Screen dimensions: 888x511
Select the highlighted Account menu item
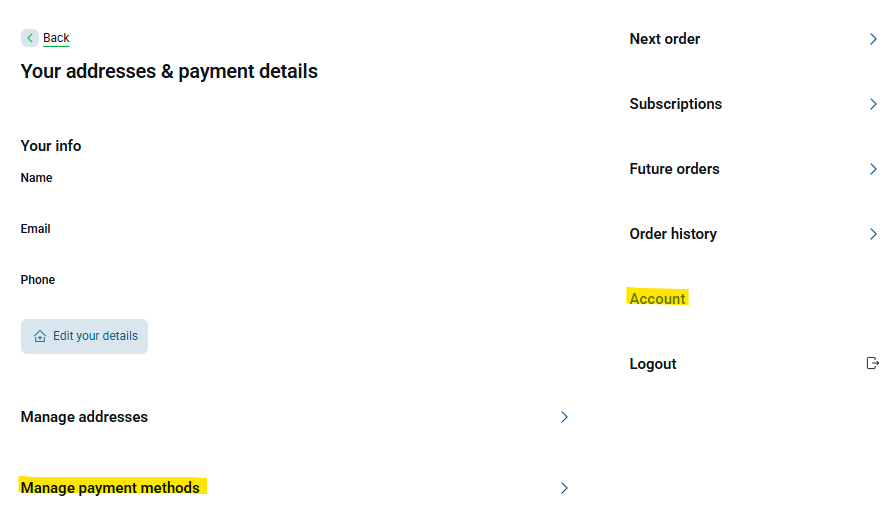point(658,299)
